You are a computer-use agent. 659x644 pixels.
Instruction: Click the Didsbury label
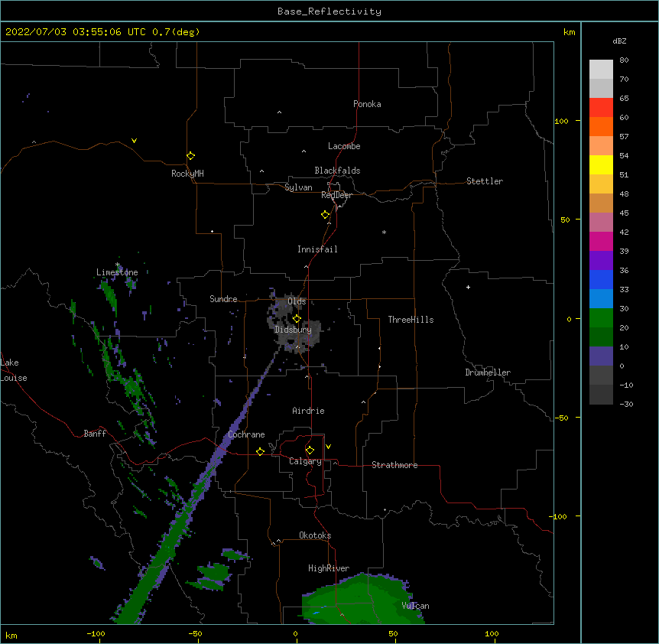294,330
